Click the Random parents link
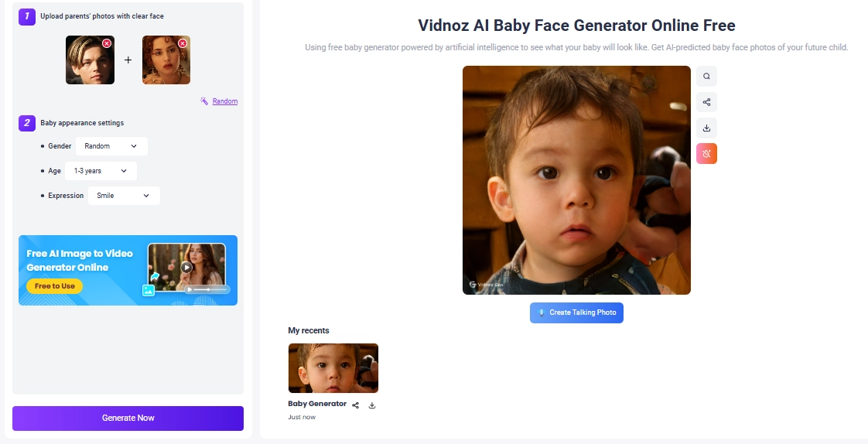Viewport: 868px width, 444px height. [225, 101]
